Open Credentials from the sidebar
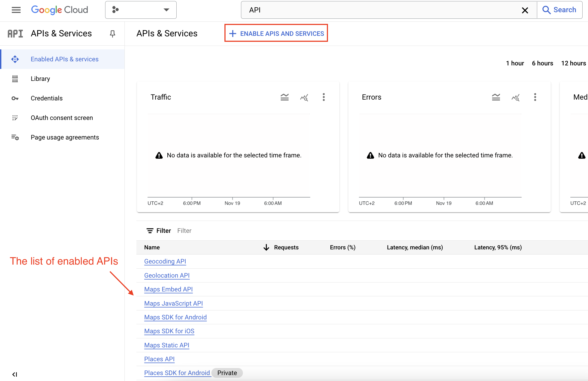 click(46, 98)
